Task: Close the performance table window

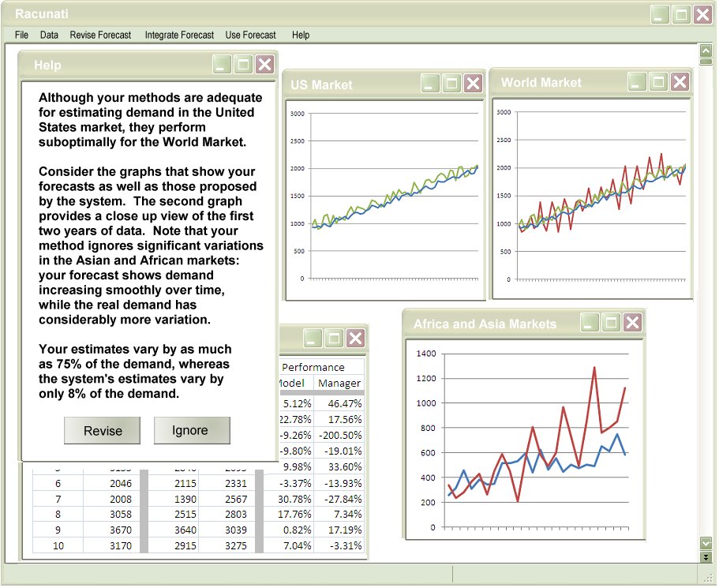Action: click(x=356, y=339)
